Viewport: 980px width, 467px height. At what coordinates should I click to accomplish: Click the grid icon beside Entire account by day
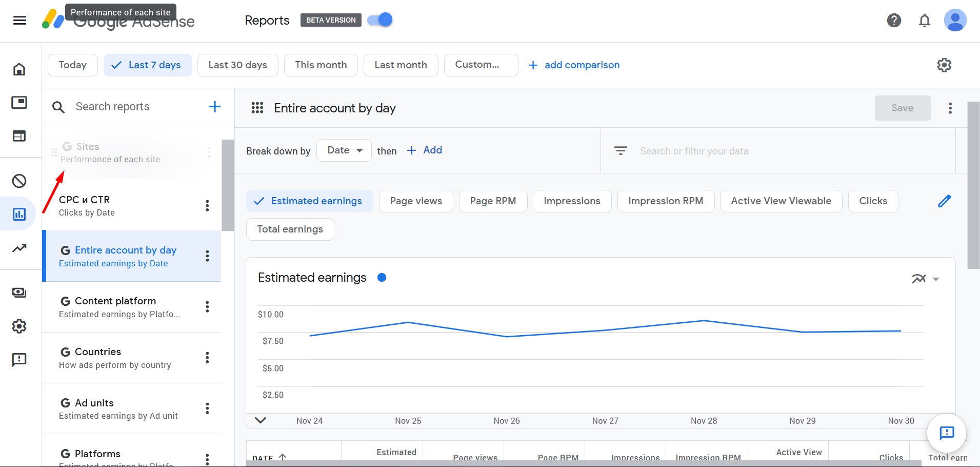257,108
